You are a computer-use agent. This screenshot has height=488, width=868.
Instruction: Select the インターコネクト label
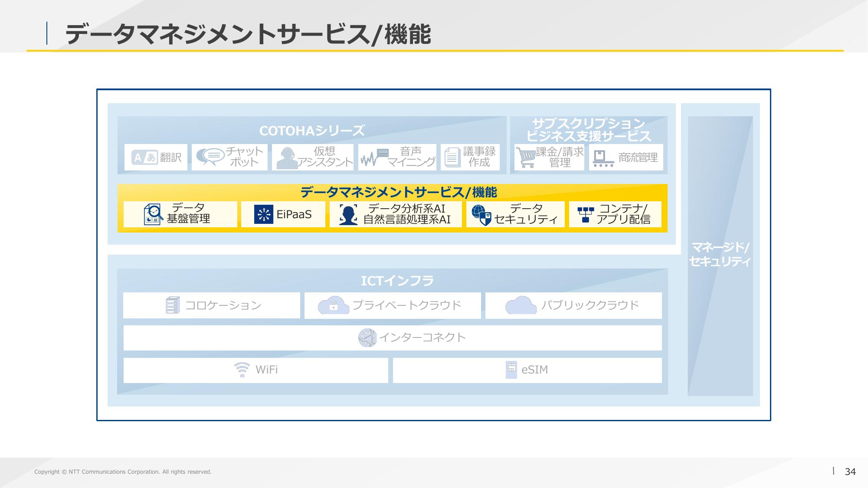click(x=423, y=337)
